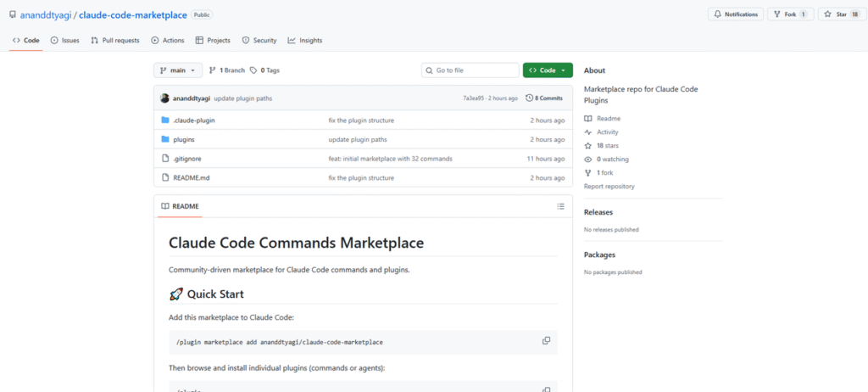Click the commit history clock icon
Screen dimensions: 868x392
pyautogui.click(x=530, y=98)
